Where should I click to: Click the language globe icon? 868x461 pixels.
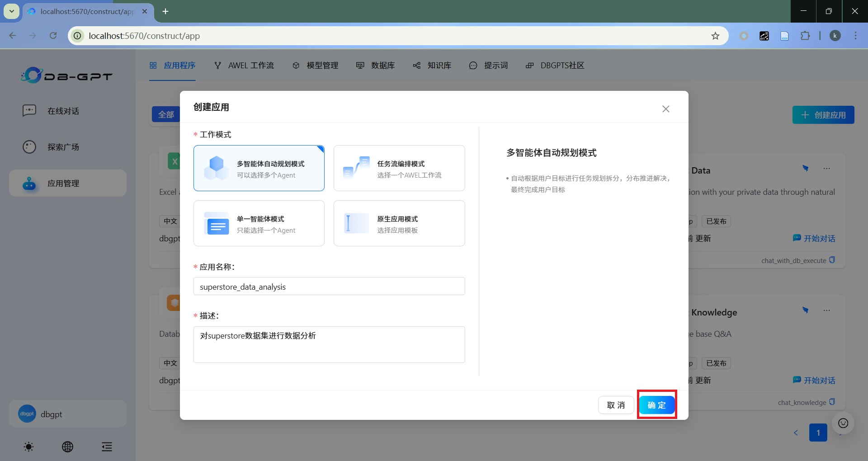click(67, 447)
